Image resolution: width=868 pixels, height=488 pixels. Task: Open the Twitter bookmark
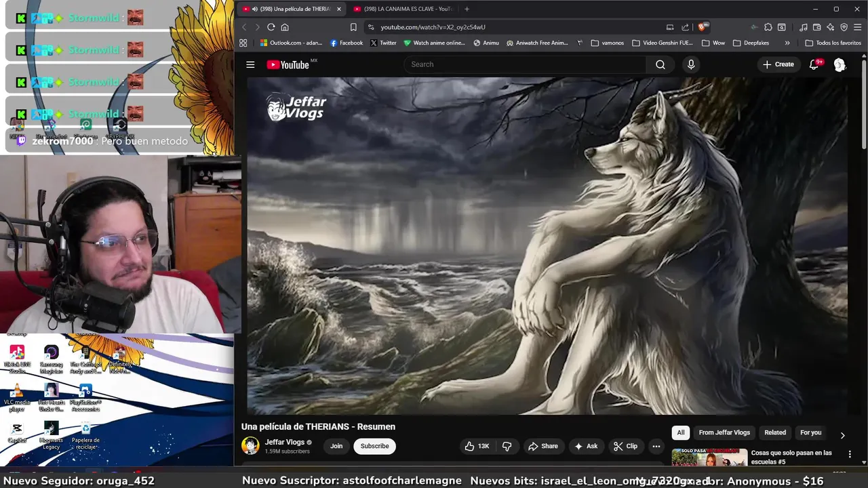383,43
